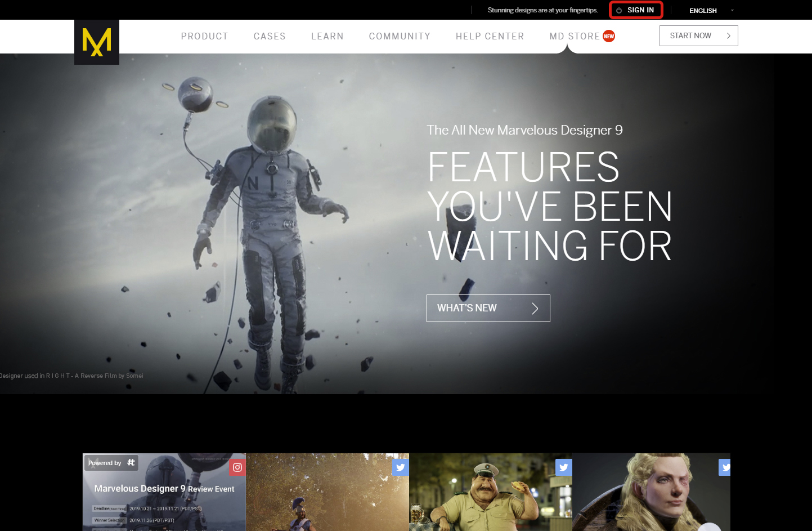Open the MD STORE menu item
812x531 pixels.
point(575,36)
